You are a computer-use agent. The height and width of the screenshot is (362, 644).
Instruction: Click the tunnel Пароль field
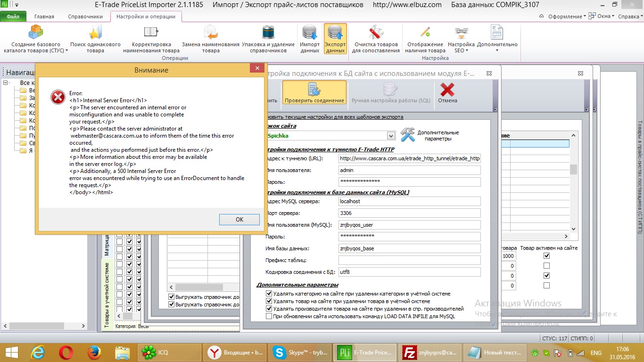(x=409, y=181)
